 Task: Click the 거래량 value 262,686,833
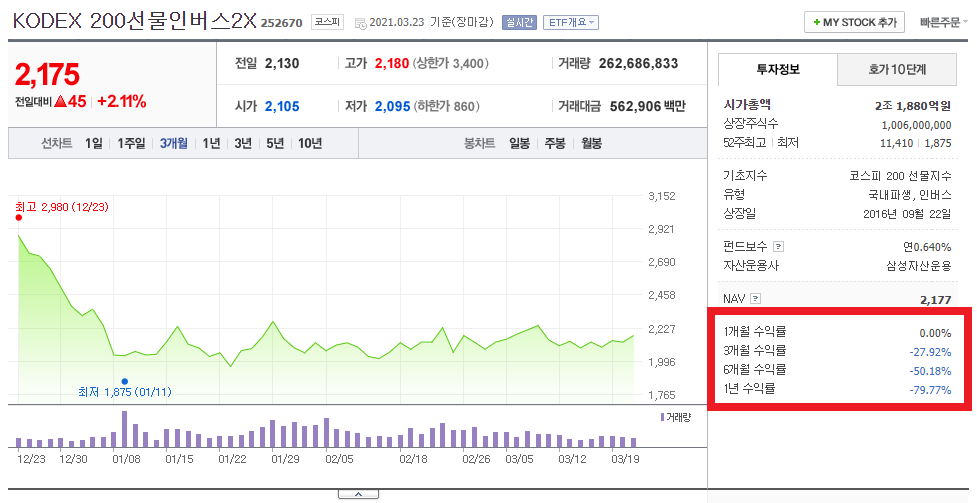[x=638, y=64]
